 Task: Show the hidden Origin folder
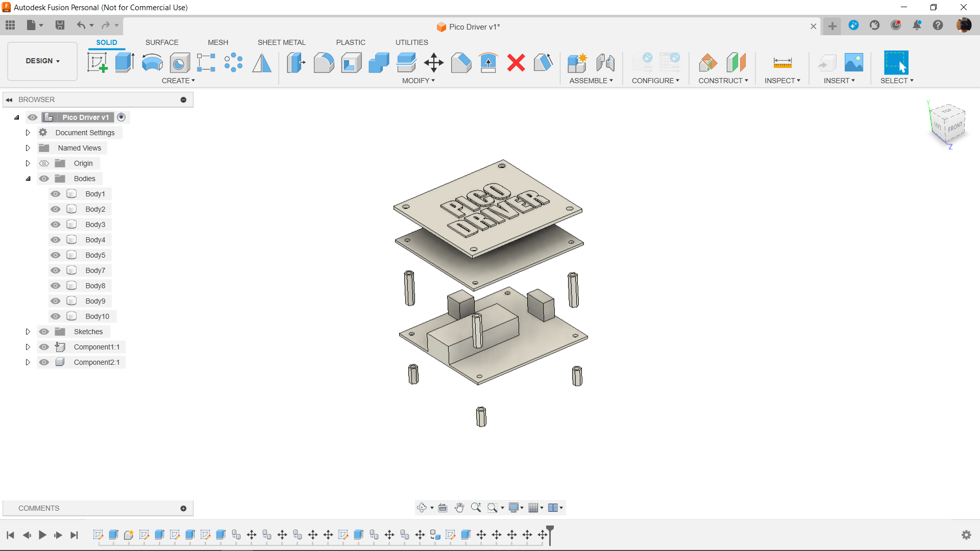click(x=44, y=163)
